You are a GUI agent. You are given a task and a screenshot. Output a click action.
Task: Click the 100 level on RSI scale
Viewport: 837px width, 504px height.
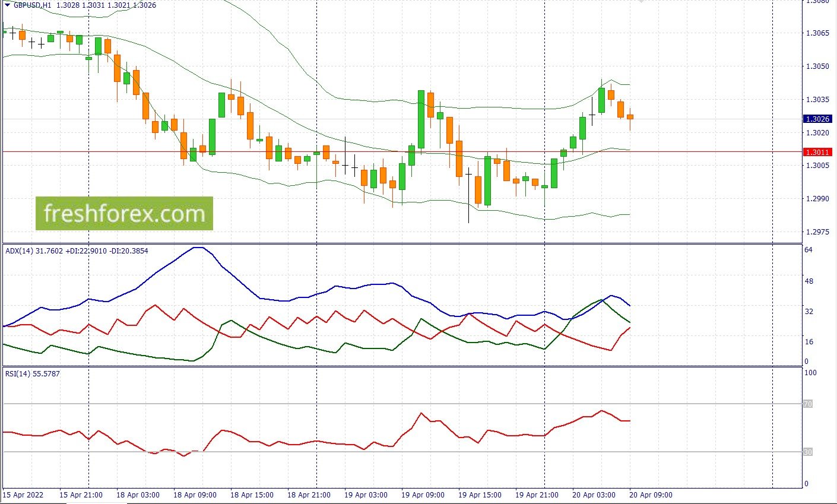click(x=812, y=373)
